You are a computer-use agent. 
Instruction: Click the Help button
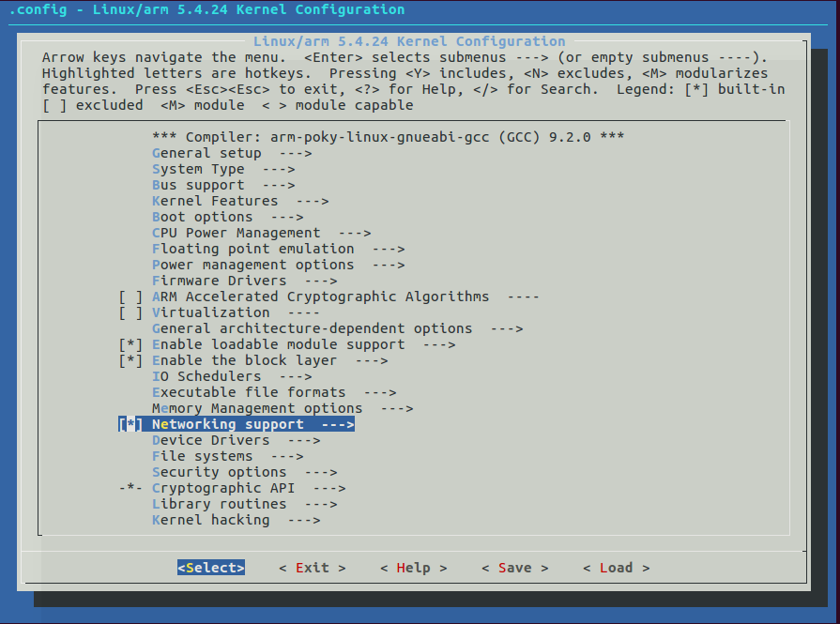413,568
